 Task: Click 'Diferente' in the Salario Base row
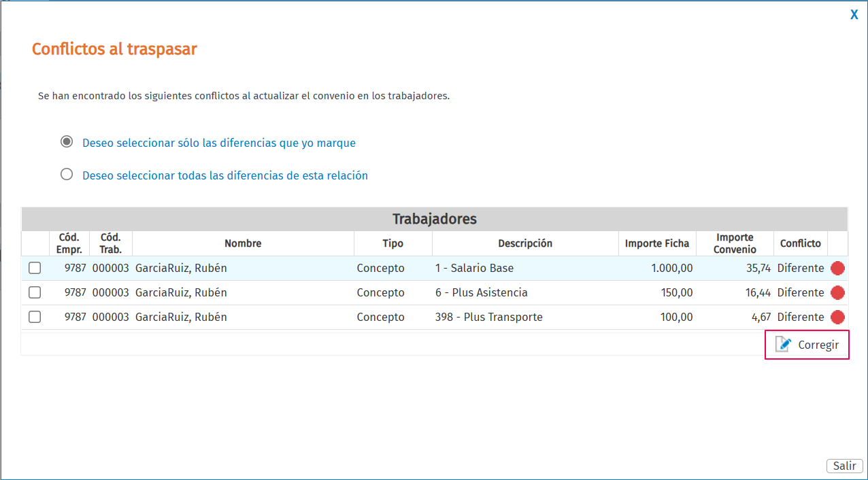801,268
